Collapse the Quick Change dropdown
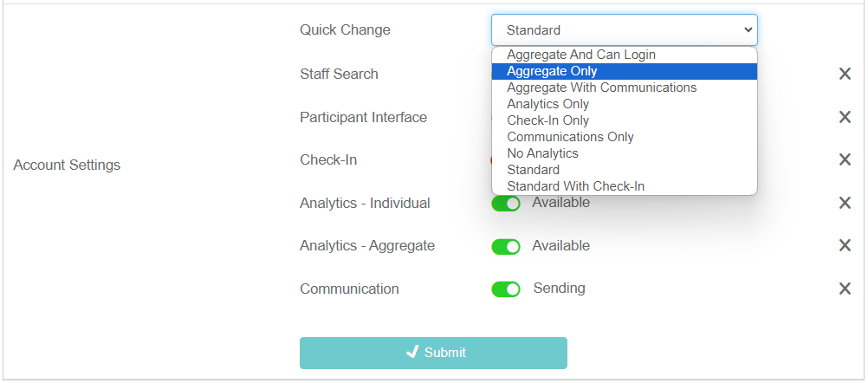This screenshot has height=383, width=868. [624, 30]
